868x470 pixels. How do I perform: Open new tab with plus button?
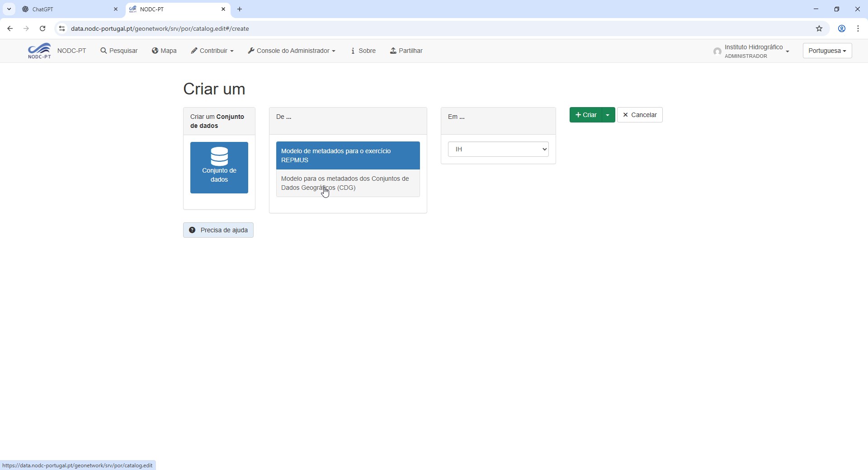point(240,9)
